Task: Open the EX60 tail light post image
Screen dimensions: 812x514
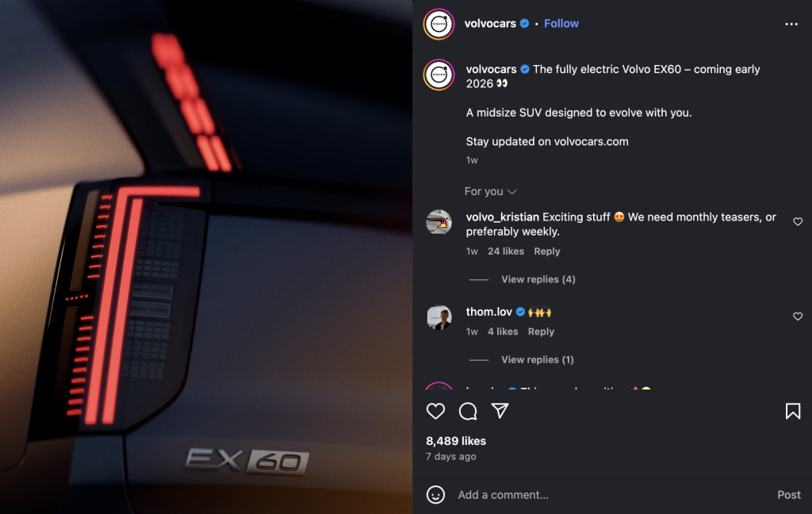Action: pos(206,257)
